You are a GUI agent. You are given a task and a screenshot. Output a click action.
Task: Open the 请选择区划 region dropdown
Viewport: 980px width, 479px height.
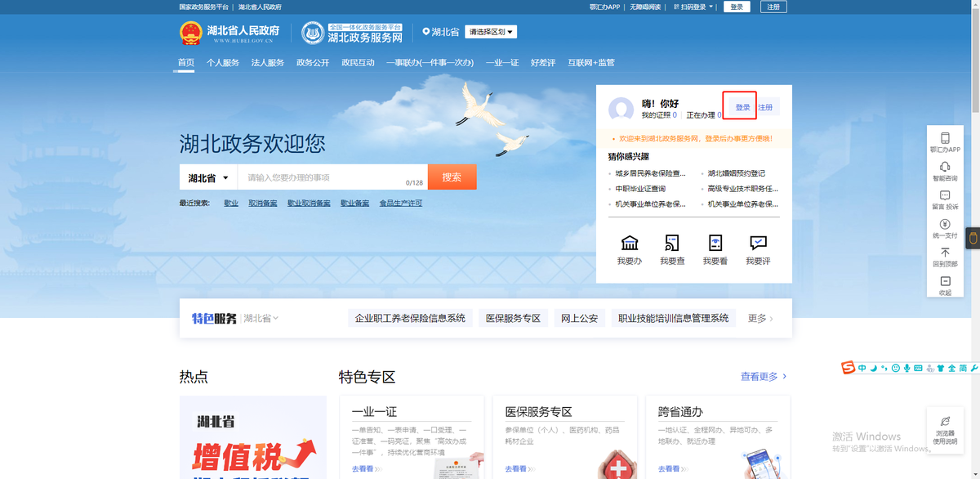(491, 32)
